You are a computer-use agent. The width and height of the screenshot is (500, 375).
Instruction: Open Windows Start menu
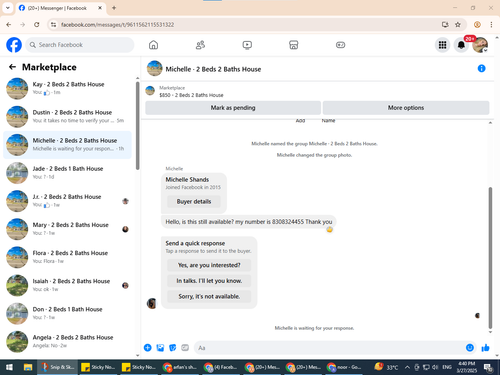[x=9, y=367]
